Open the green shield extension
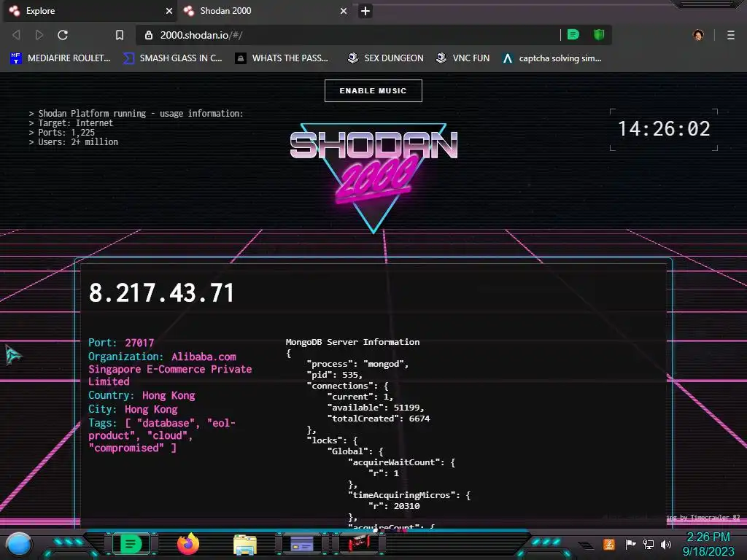This screenshot has height=560, width=747. 599,34
